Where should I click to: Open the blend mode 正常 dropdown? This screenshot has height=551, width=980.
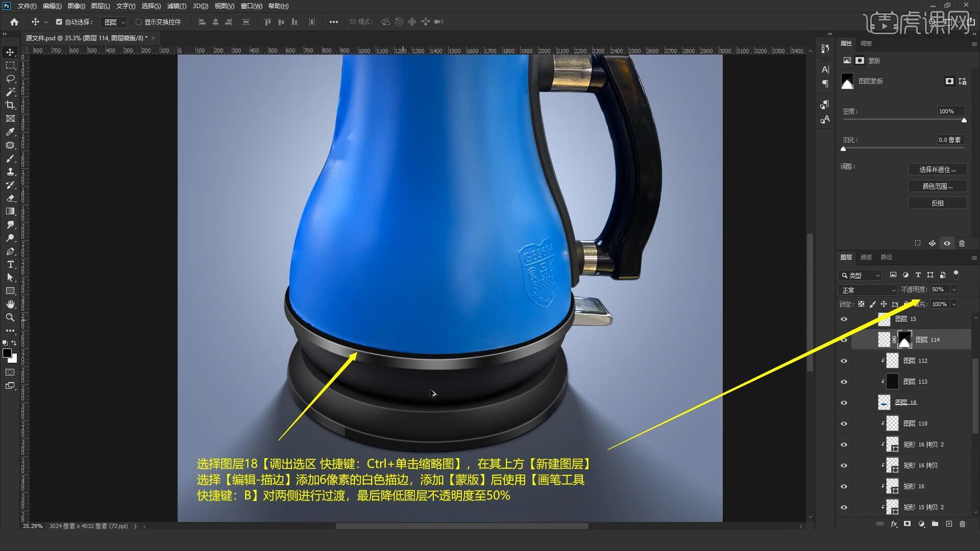click(x=867, y=290)
